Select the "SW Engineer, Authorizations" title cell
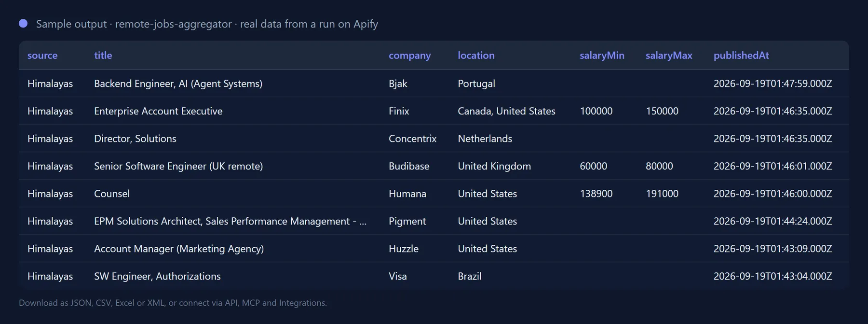Screen dimensions: 868x324 point(157,276)
